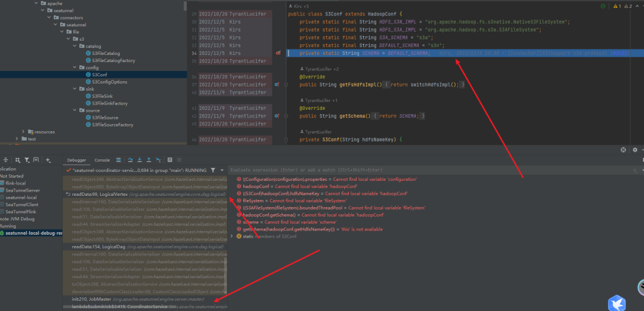Image resolution: width=644 pixels, height=311 pixels.
Task: Select frame init:210, JobMaster
Action: (145, 299)
